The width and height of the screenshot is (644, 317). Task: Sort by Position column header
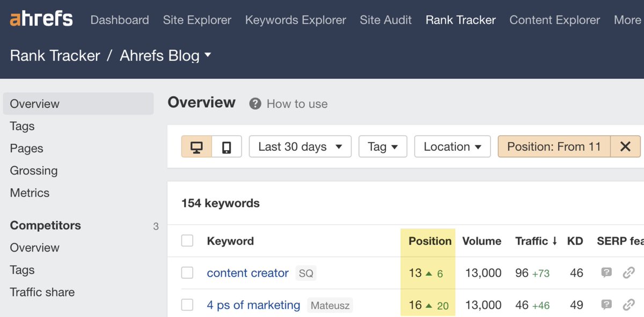(x=430, y=241)
